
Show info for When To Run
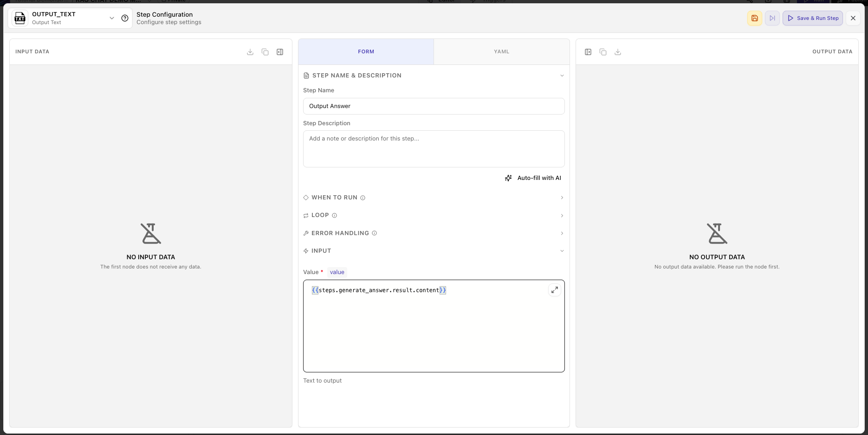363,198
